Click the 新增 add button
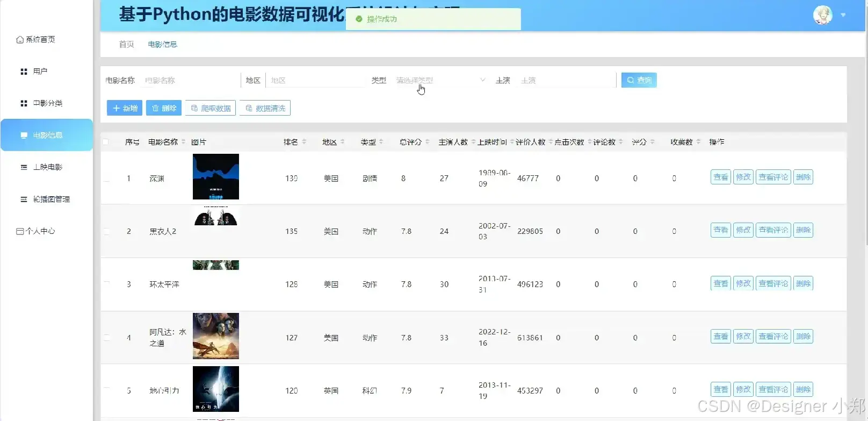 coord(125,108)
